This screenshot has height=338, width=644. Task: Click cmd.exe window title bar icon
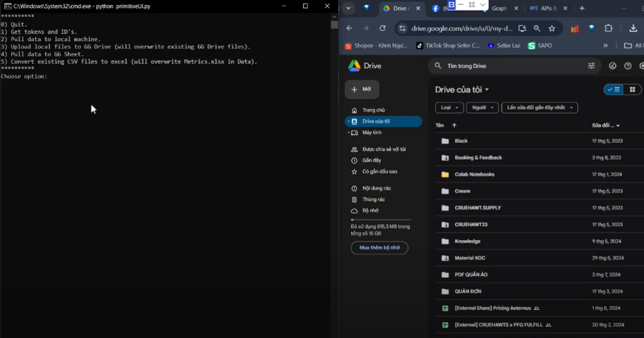(8, 6)
